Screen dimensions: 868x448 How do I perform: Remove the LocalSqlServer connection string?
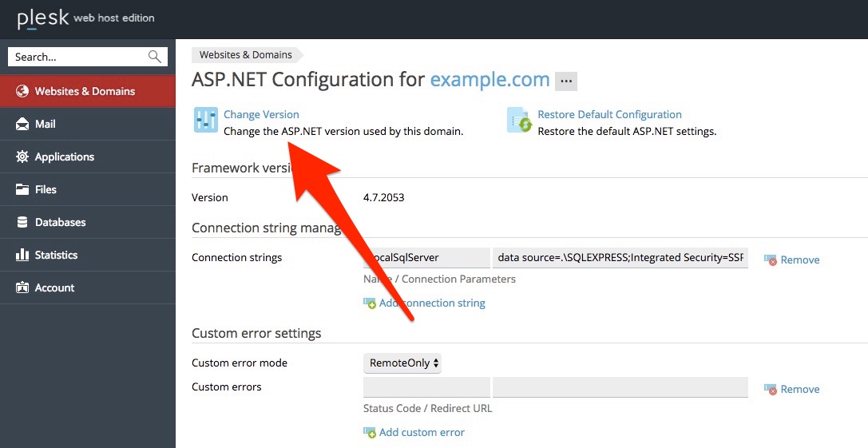(x=791, y=260)
